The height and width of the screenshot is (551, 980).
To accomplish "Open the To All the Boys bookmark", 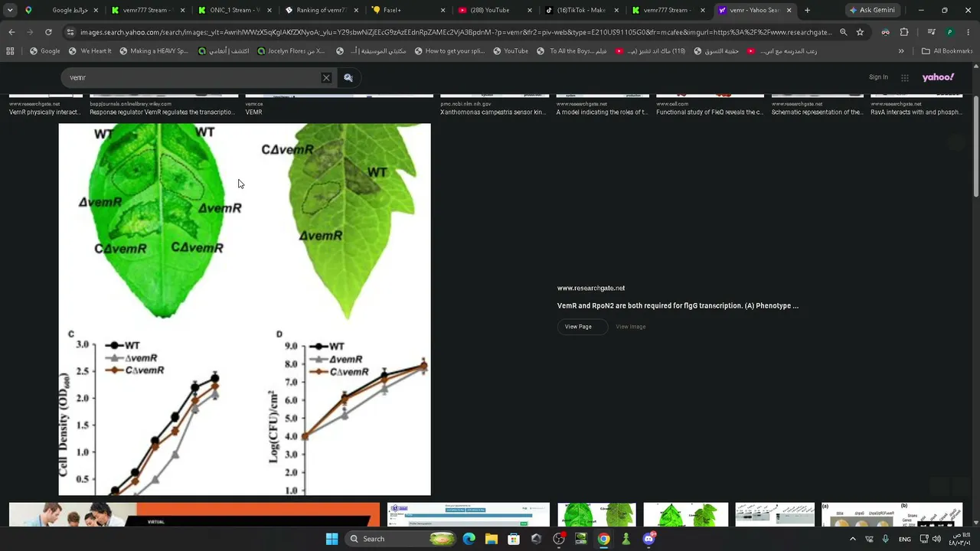I will click(x=573, y=51).
